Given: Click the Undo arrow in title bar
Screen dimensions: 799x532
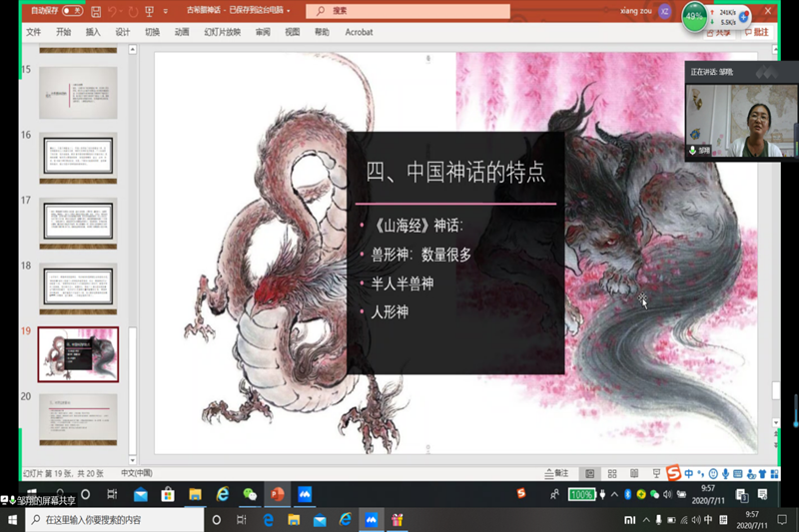Looking at the screenshot, I should coord(113,11).
